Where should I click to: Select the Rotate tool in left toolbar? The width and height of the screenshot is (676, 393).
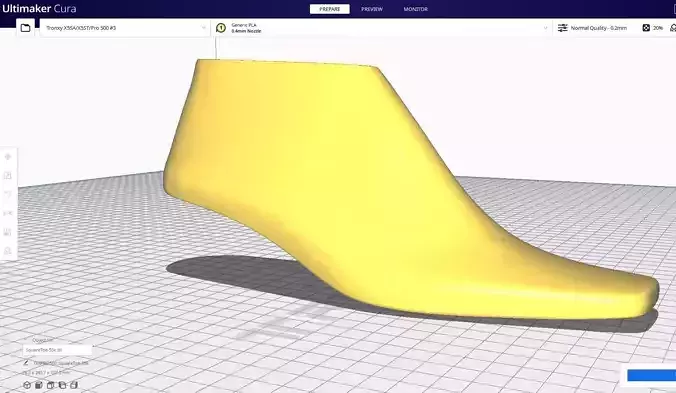coord(8,194)
